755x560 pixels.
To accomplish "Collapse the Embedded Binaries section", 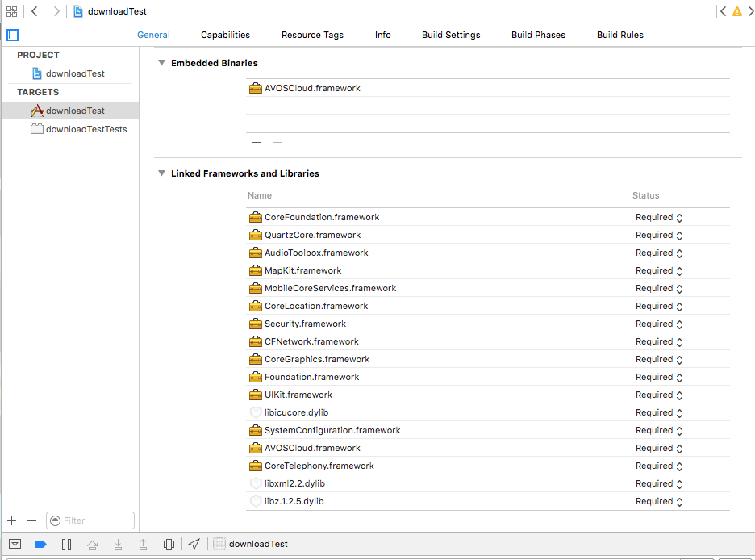I will (162, 63).
